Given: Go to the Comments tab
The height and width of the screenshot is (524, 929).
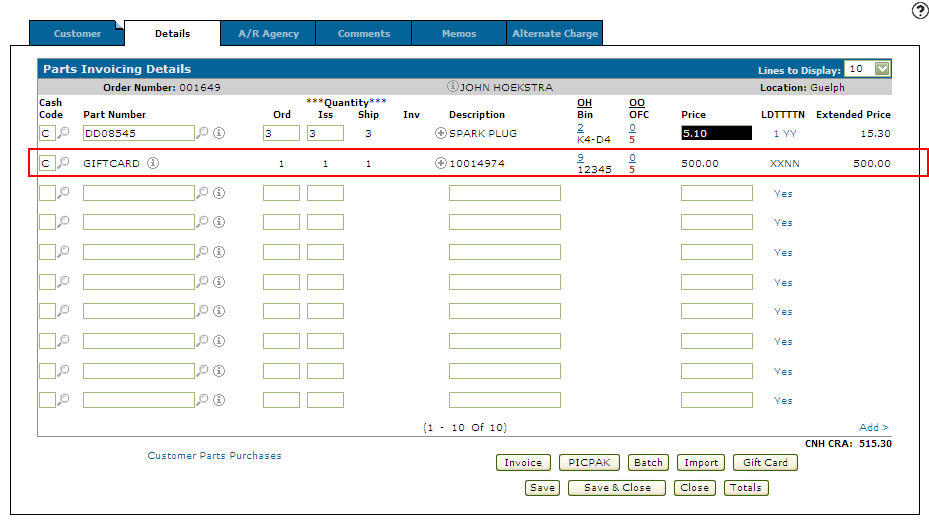Looking at the screenshot, I should point(364,33).
